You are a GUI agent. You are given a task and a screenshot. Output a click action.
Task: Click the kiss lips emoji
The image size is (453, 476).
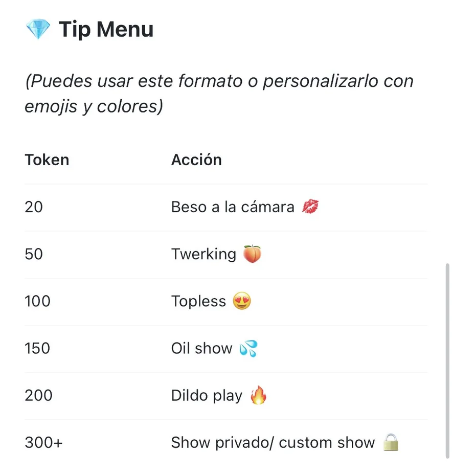coord(310,207)
